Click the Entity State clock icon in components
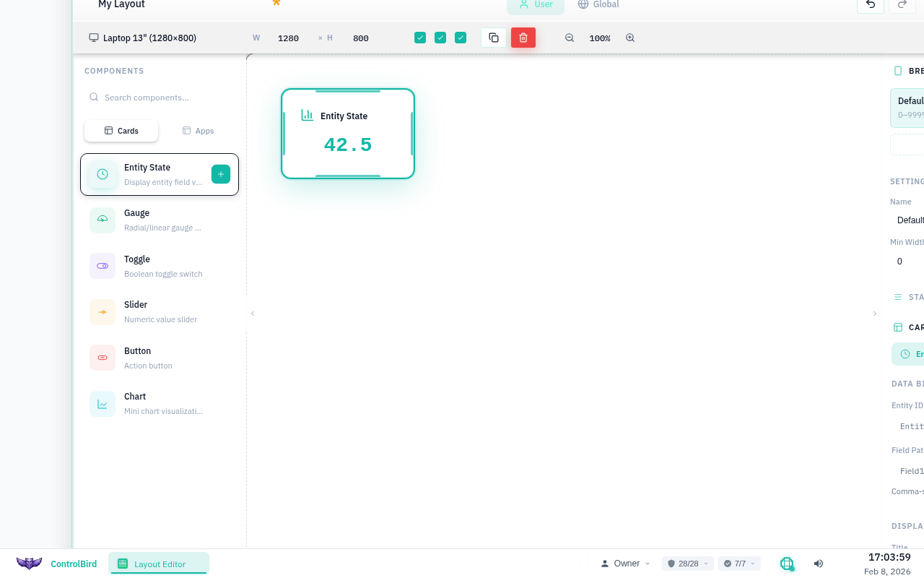The width and height of the screenshot is (924, 578). (x=103, y=174)
